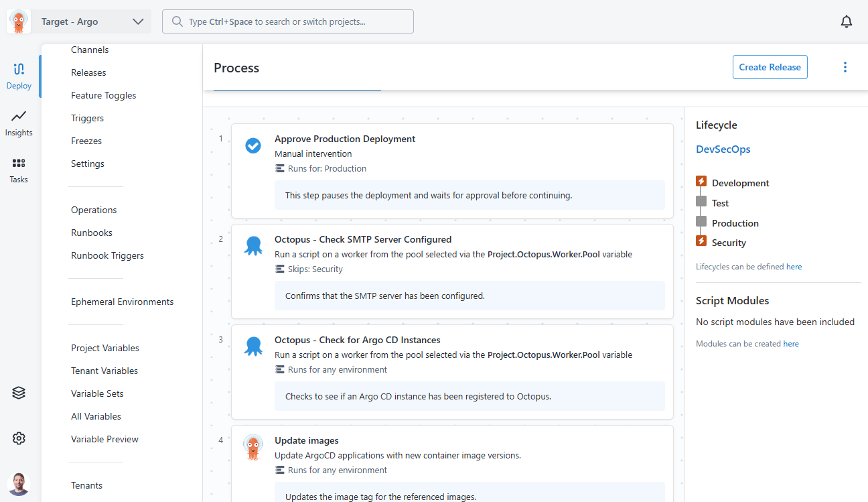Click the Update images step Argo icon
This screenshot has height=502, width=868.
point(253,447)
